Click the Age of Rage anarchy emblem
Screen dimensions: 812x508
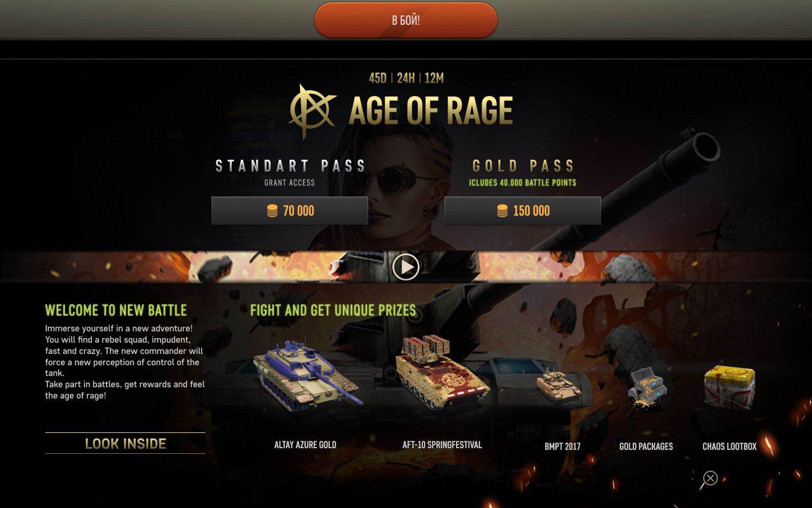click(312, 111)
